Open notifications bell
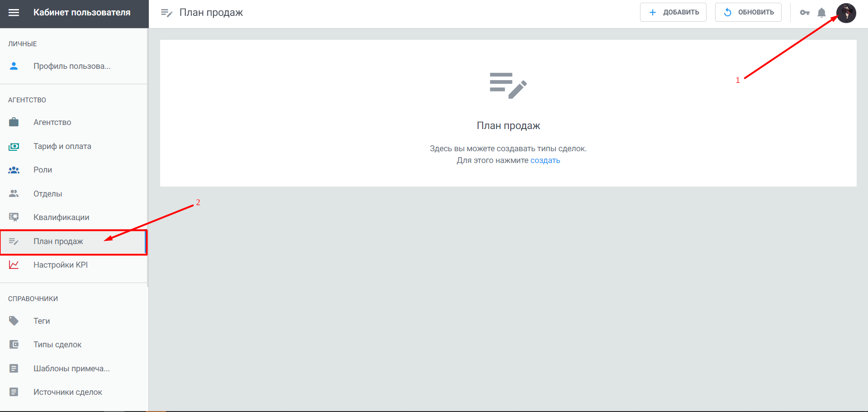Viewport: 868px width, 412px height. [x=822, y=13]
